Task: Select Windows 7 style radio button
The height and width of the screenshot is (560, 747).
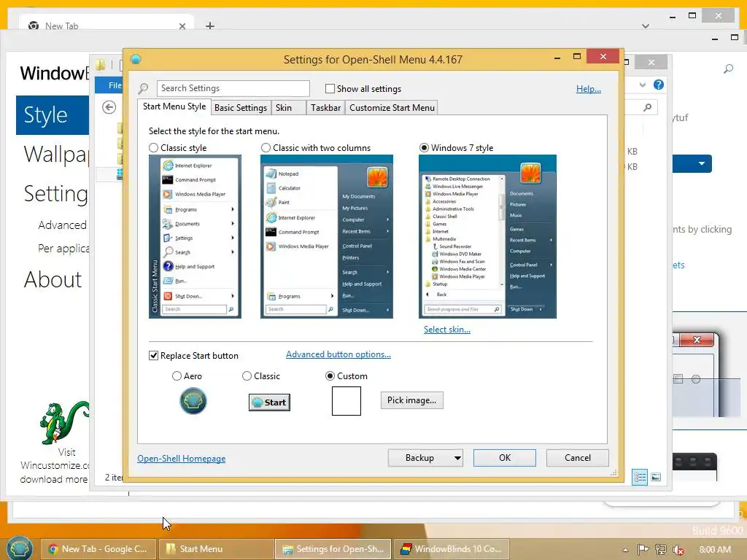Action: click(424, 147)
